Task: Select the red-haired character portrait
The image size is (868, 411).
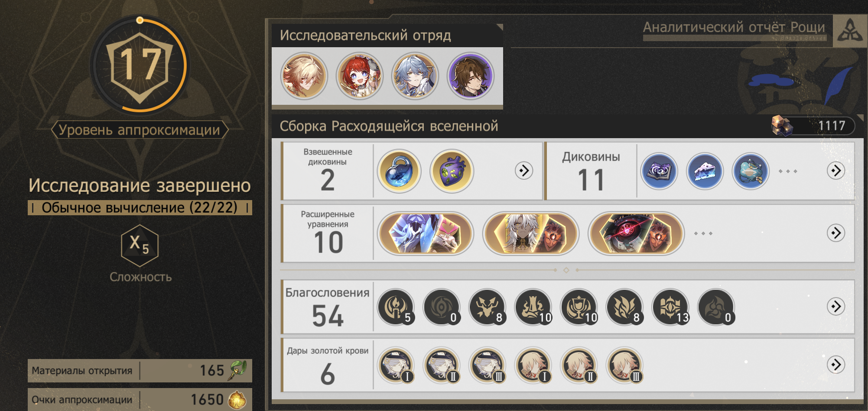Action: click(x=360, y=76)
